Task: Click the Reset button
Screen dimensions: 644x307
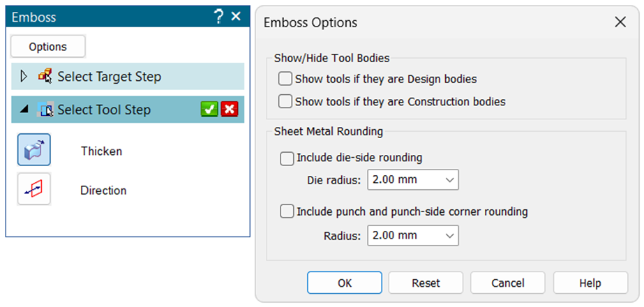Action: [x=426, y=283]
